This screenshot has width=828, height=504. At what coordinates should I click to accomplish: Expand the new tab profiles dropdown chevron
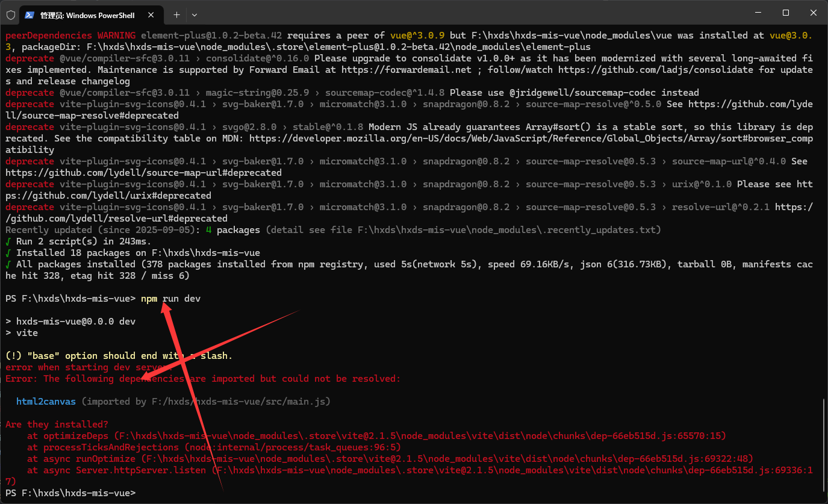click(x=194, y=14)
